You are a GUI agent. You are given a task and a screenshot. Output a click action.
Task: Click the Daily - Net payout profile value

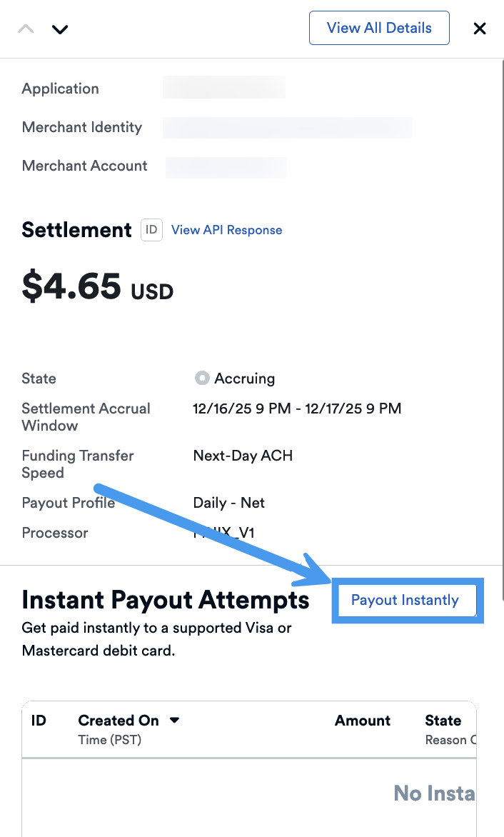tap(228, 502)
